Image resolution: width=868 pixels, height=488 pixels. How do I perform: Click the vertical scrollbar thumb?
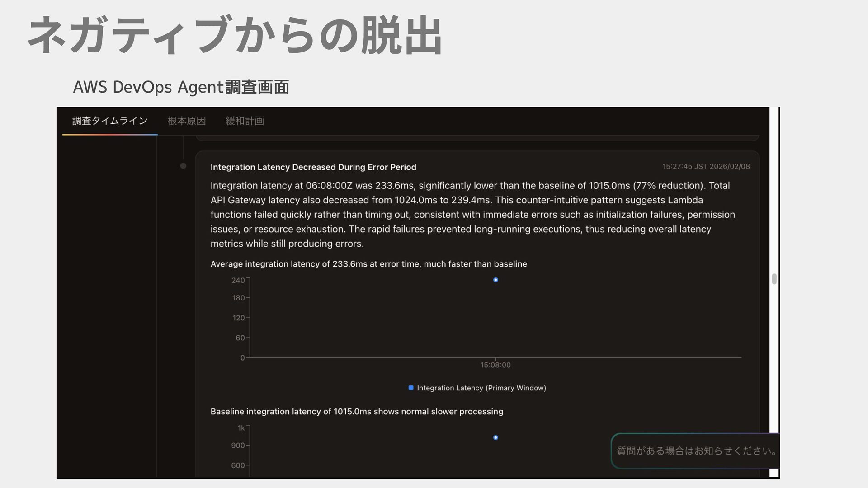pyautogui.click(x=774, y=279)
